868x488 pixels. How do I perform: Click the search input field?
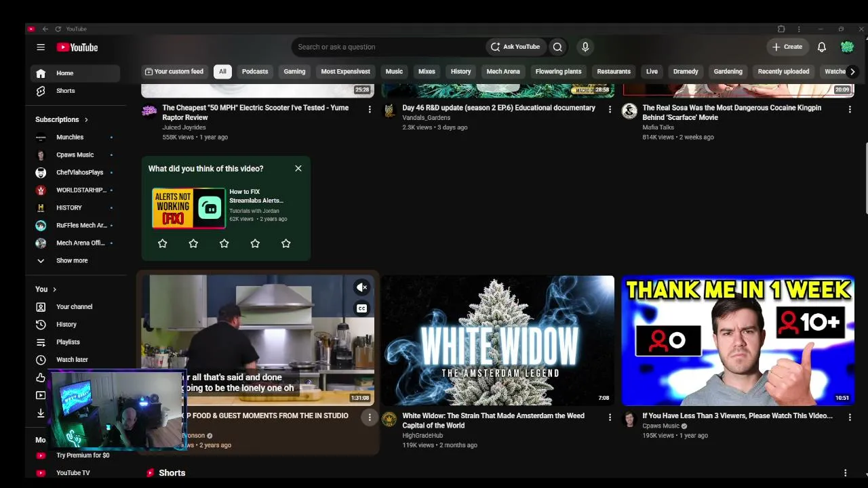pos(389,47)
